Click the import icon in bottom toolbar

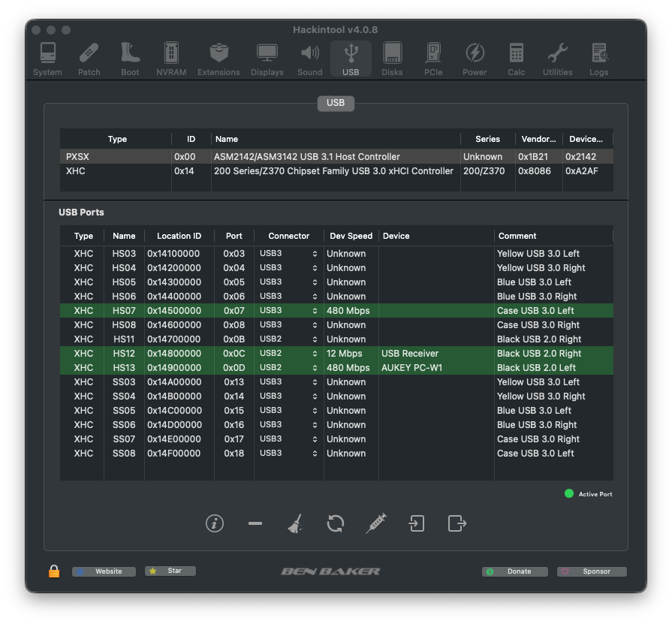click(417, 523)
